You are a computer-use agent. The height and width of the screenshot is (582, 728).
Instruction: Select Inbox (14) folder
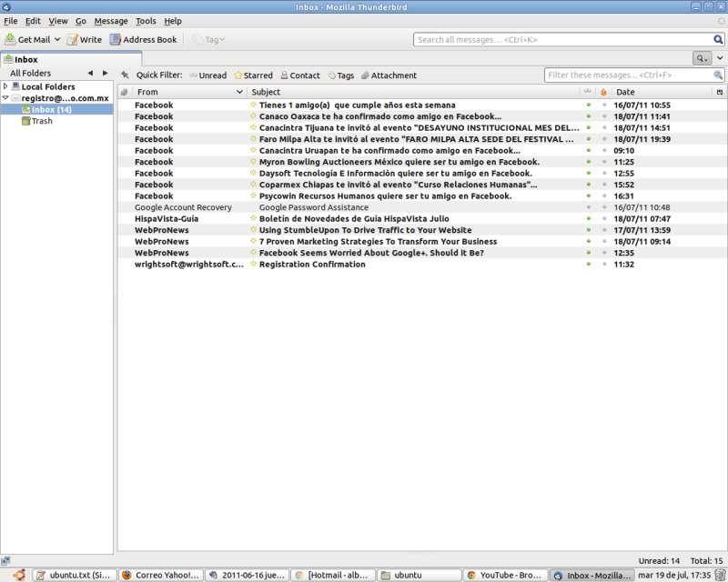(x=56, y=109)
